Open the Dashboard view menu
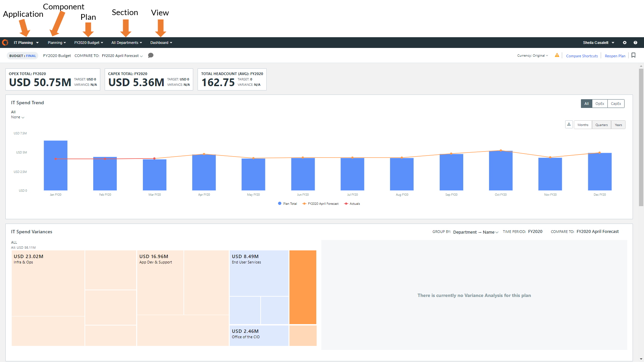 click(161, 43)
